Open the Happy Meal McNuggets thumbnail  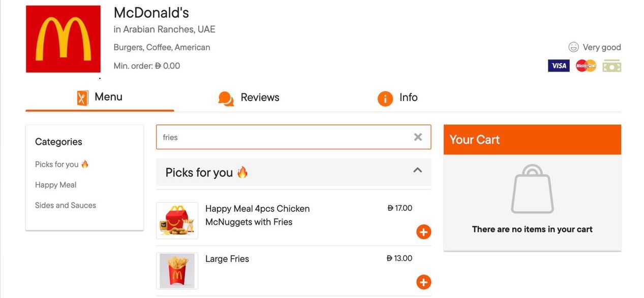pos(177,220)
